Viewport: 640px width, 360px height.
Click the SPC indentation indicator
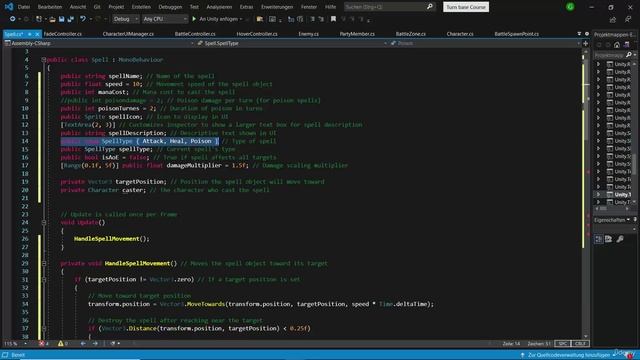coord(562,344)
